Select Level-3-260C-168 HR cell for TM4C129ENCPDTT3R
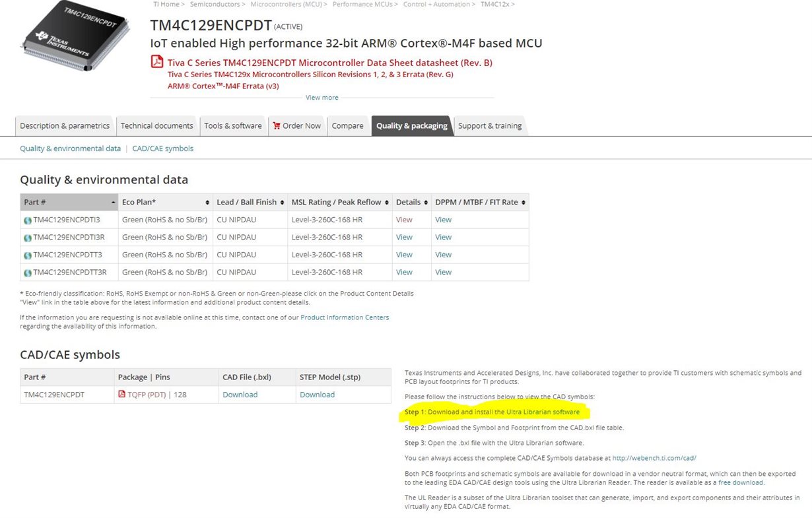 pyautogui.click(x=339, y=272)
